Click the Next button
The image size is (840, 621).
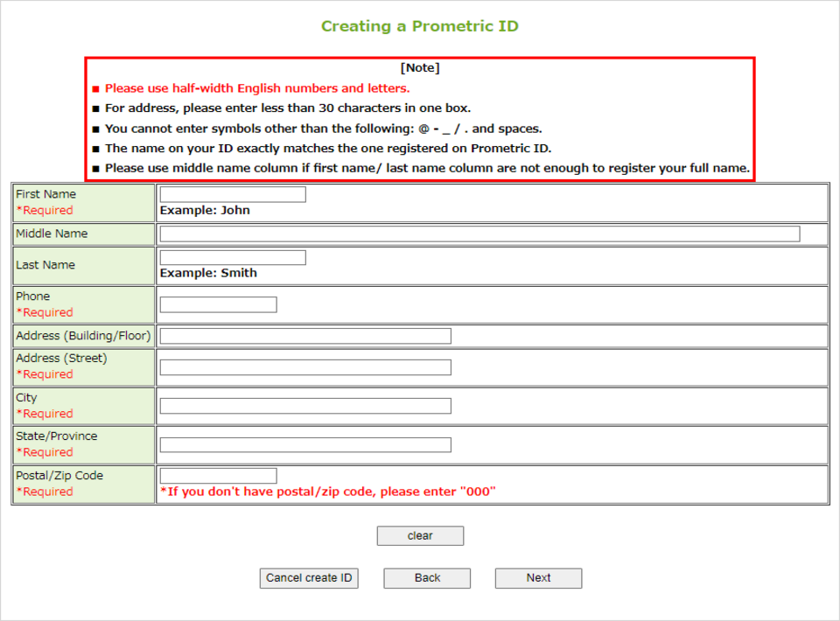[x=538, y=578]
